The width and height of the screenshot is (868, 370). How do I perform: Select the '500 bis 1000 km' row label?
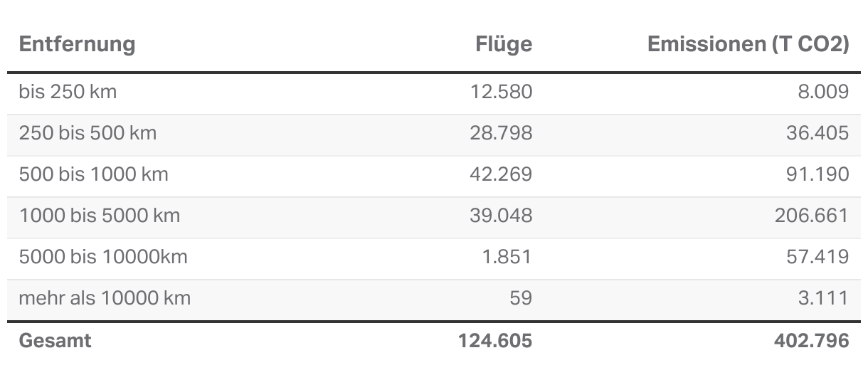pos(94,174)
